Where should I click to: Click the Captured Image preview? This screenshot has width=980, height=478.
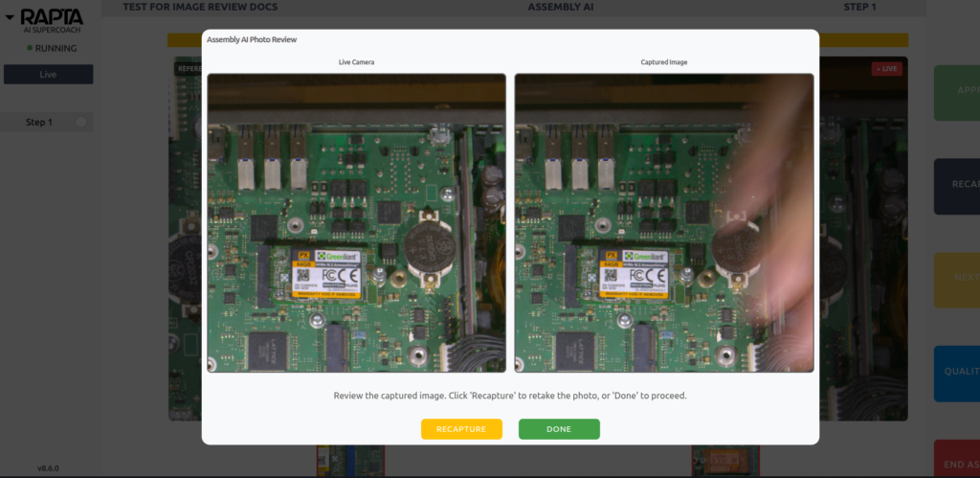(x=663, y=222)
